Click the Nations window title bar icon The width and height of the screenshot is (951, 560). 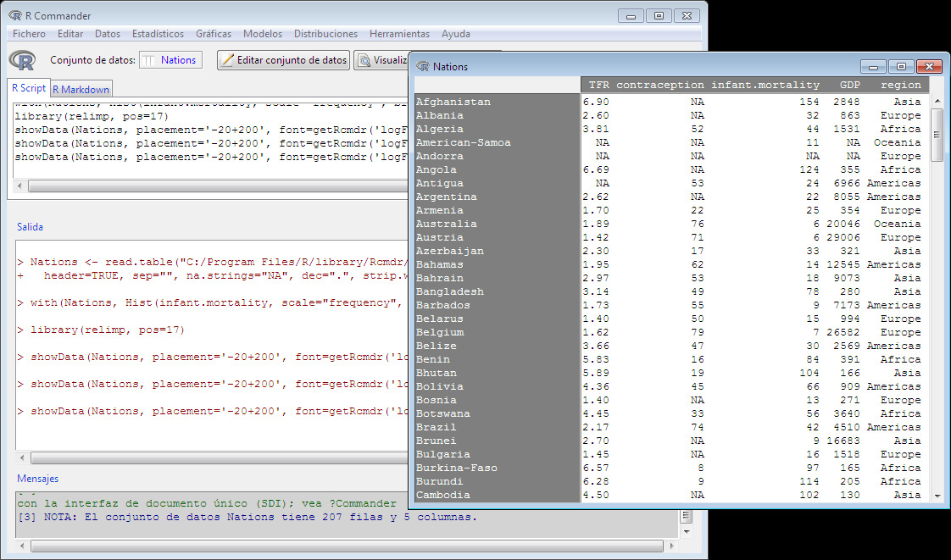(x=423, y=67)
